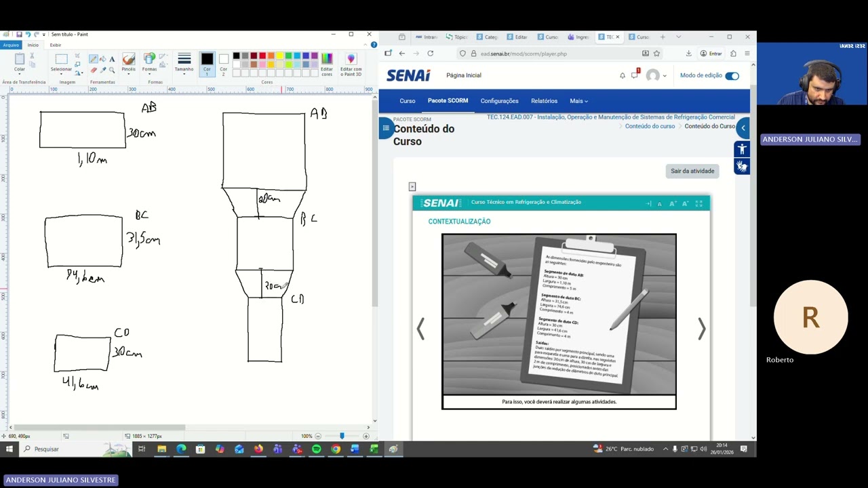Reload the Firefox page
The image size is (868, 488).
click(x=430, y=54)
